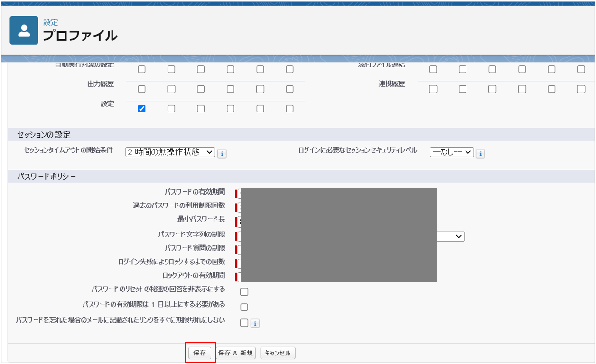Tick the last checkbox in 連携履歴 row
The width and height of the screenshot is (596, 364).
(581, 89)
